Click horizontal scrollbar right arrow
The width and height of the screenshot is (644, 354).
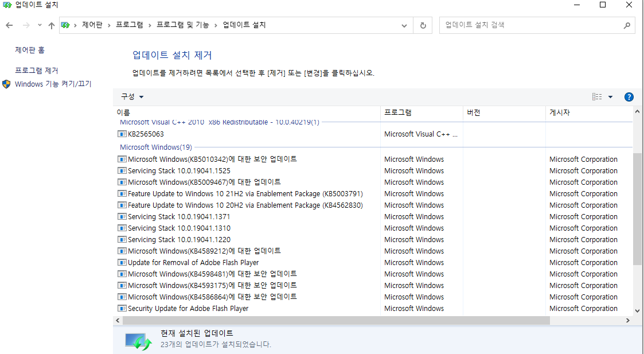tap(628, 320)
